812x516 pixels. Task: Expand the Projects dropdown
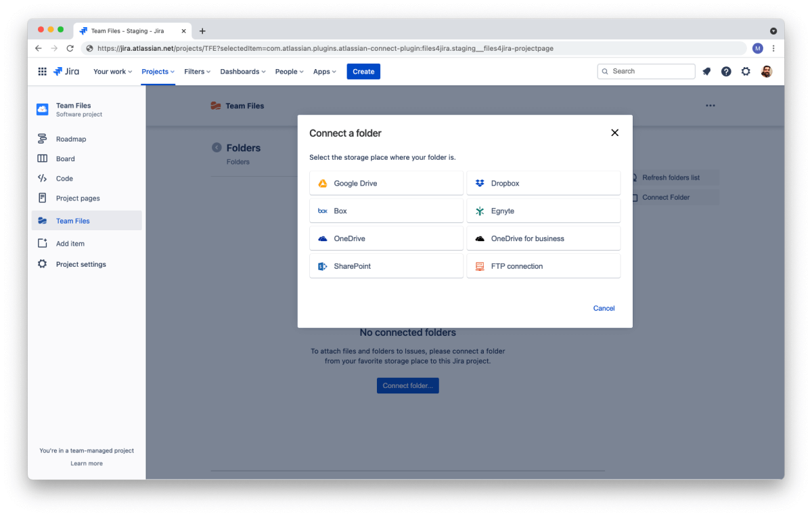(x=158, y=72)
